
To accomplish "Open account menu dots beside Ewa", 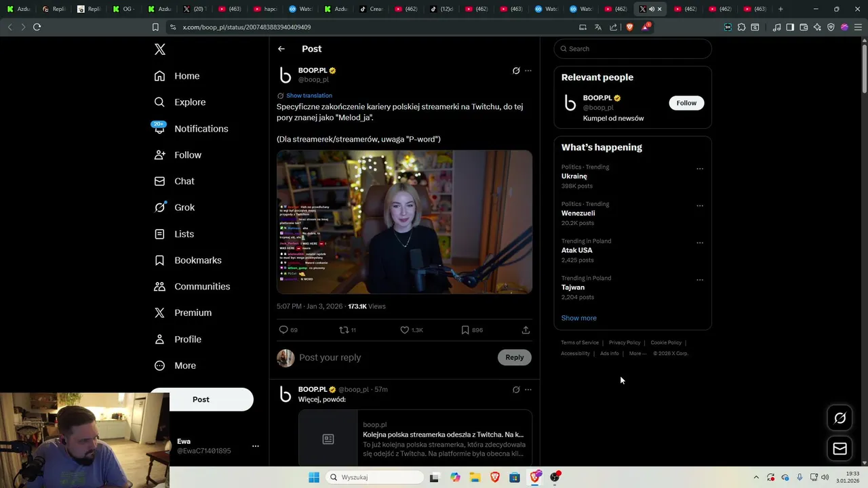I will tap(256, 446).
